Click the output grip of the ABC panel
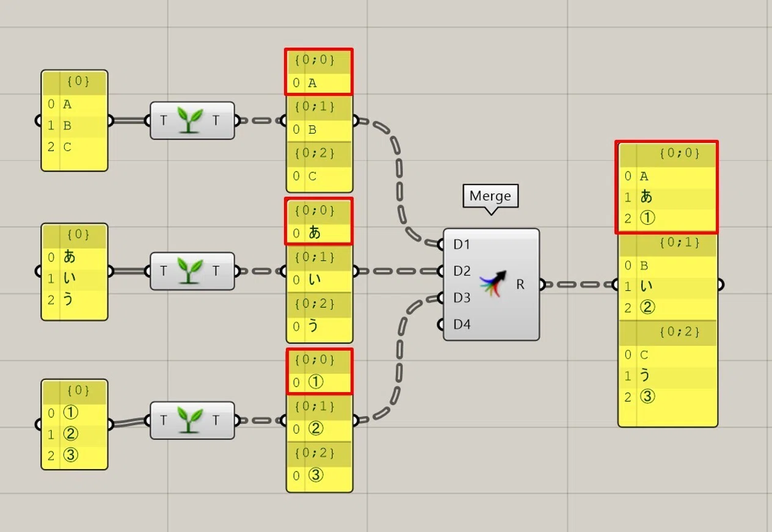This screenshot has height=532, width=772. click(109, 120)
